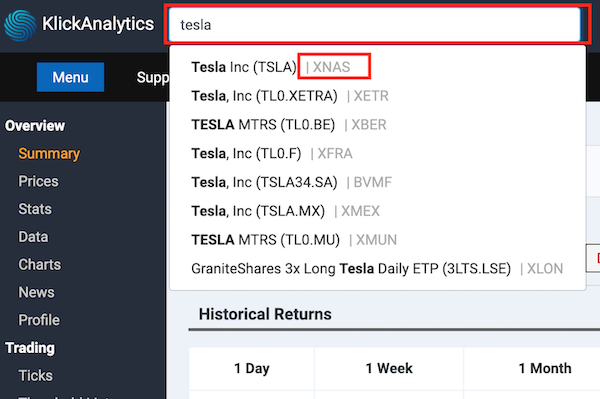The height and width of the screenshot is (399, 600).
Task: Navigate to Charts in sidebar
Action: [x=39, y=265]
